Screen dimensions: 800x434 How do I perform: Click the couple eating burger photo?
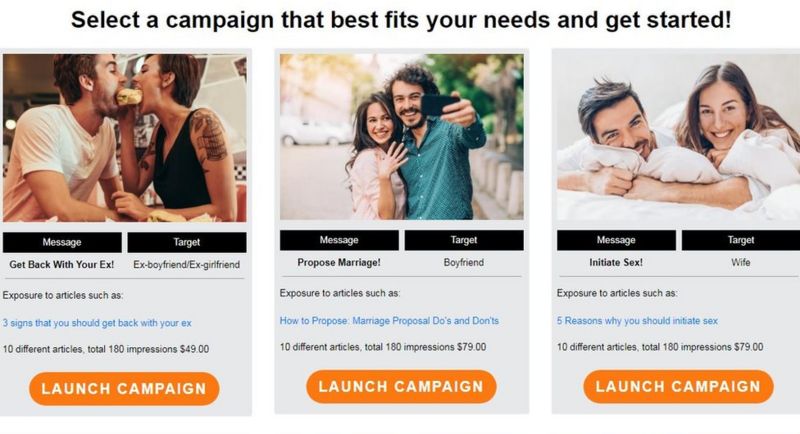(124, 137)
